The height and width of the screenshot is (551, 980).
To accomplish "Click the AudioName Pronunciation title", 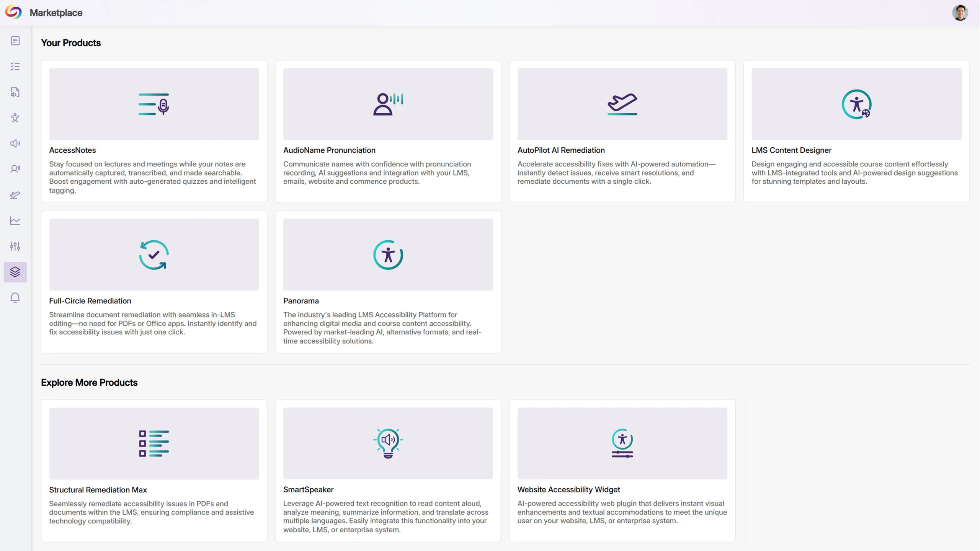I will tap(329, 150).
